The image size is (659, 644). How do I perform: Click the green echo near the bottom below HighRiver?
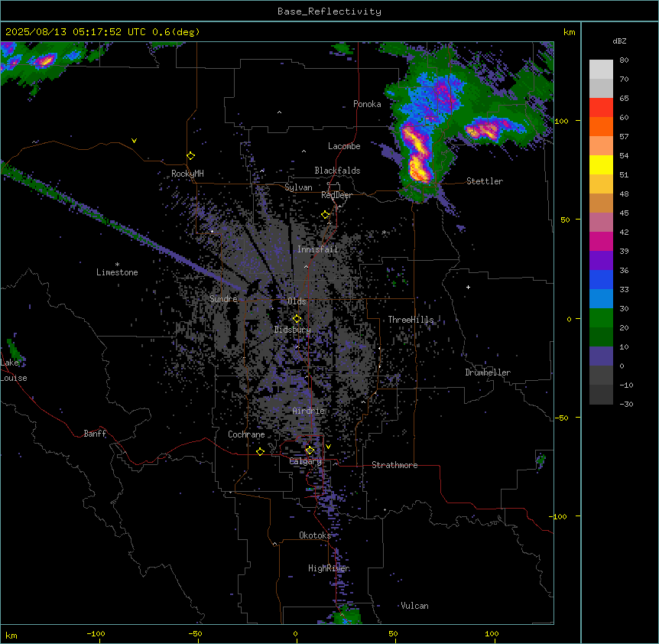pyautogui.click(x=346, y=615)
